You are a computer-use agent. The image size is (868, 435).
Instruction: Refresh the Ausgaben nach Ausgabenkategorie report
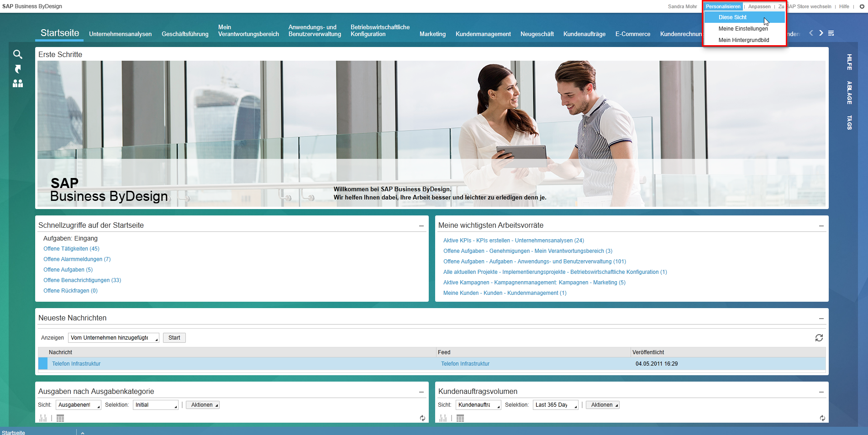[422, 418]
